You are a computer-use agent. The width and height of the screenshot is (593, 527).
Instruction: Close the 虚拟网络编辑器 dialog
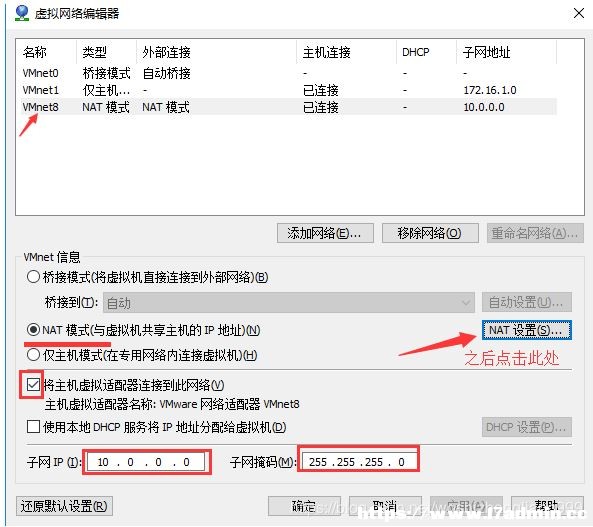click(x=579, y=13)
